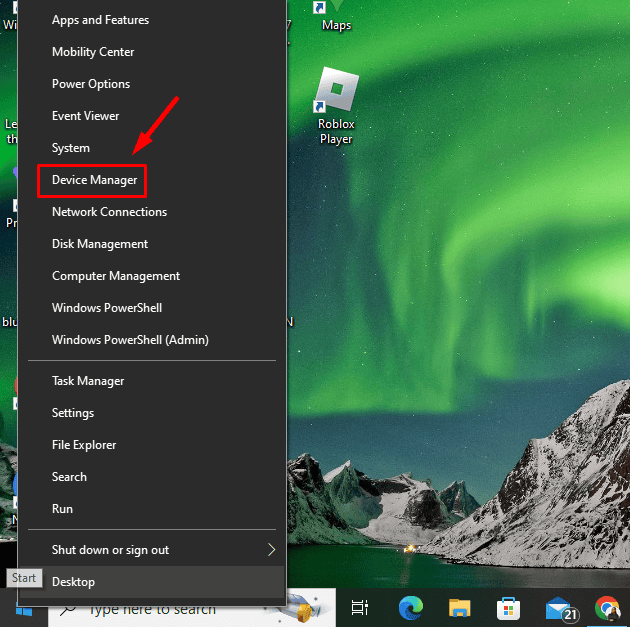Open Task View from the taskbar
This screenshot has height=627, width=630.
coord(360,608)
